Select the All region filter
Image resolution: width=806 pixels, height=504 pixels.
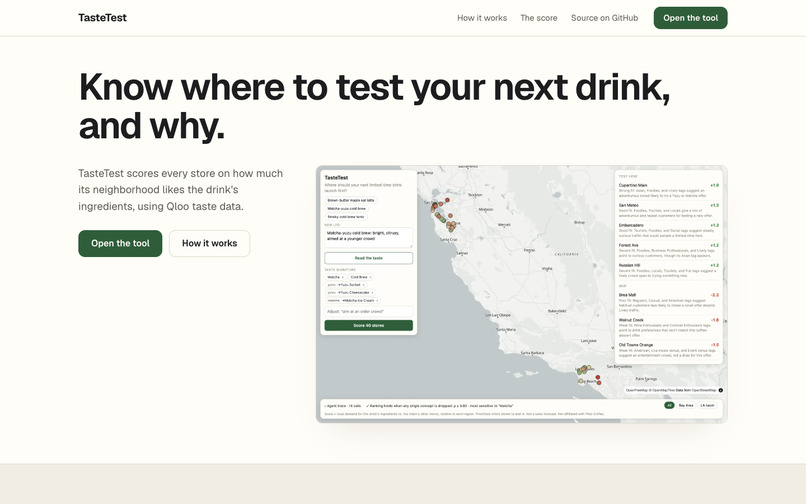(669, 405)
